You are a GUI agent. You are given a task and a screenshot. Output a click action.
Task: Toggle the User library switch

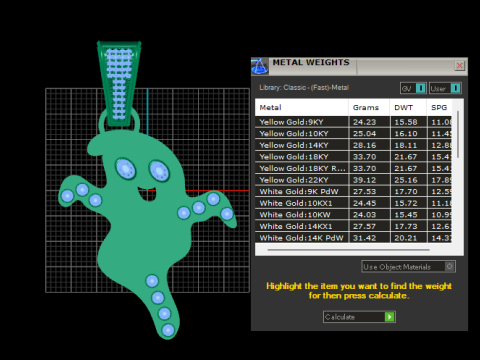tap(445, 88)
